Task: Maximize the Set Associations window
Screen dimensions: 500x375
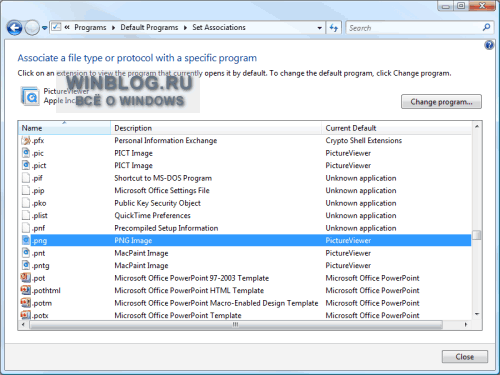Action: pyautogui.click(x=461, y=6)
